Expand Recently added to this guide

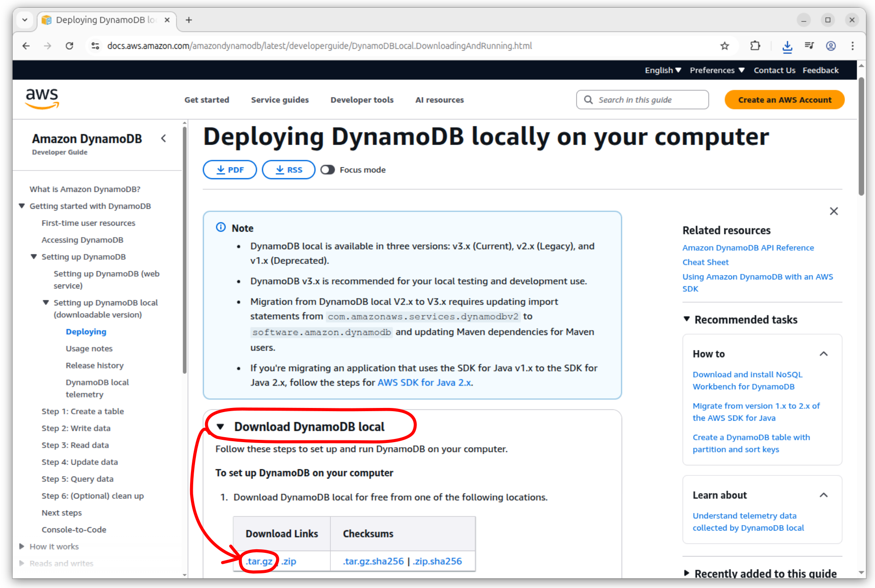687,573
